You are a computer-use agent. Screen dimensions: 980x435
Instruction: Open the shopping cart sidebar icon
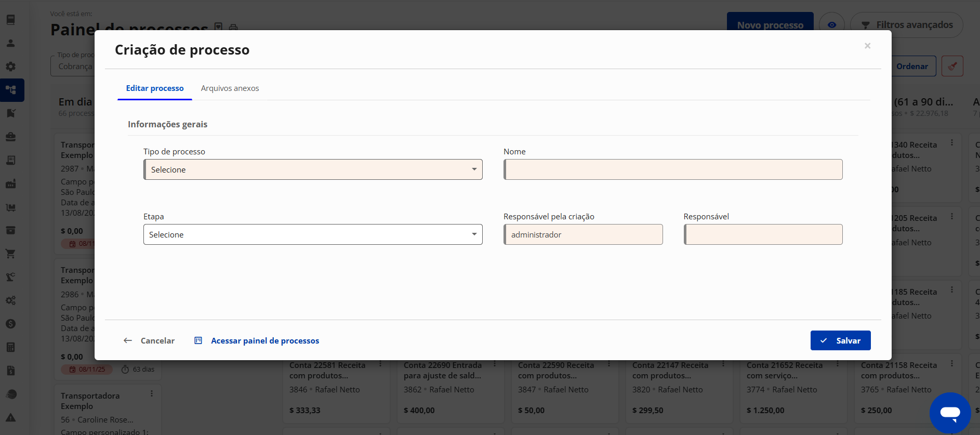[x=10, y=254]
